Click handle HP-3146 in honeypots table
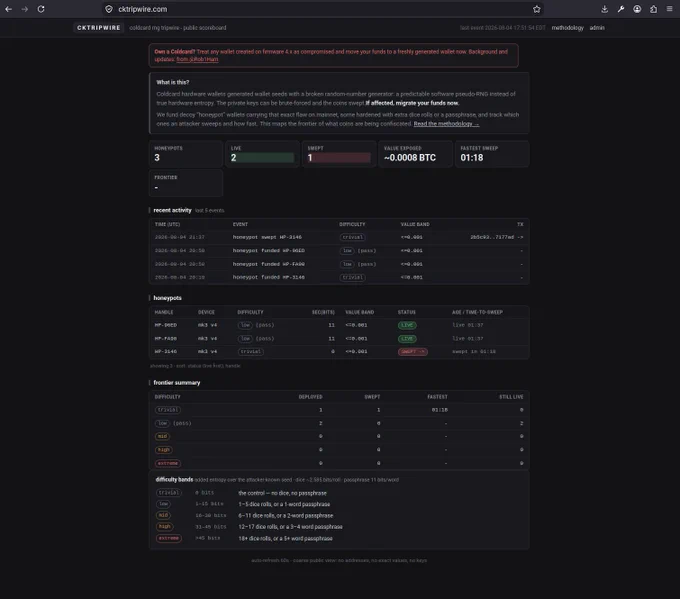The image size is (680, 599). pos(166,352)
